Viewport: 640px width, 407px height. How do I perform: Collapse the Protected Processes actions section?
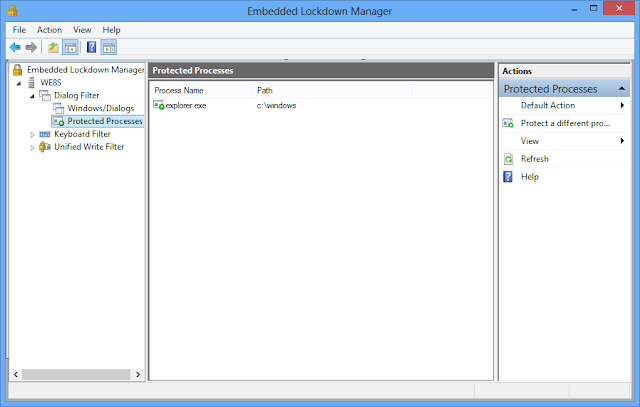click(621, 89)
